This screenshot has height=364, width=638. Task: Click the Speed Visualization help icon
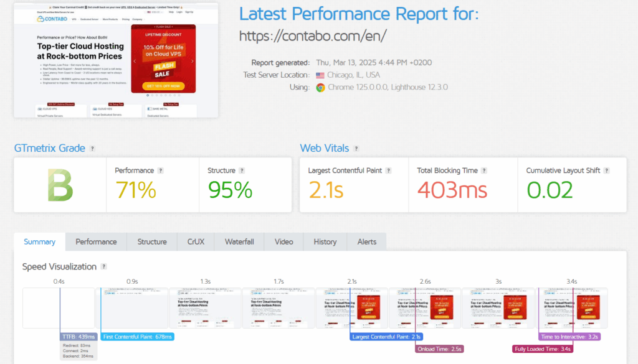[104, 266]
